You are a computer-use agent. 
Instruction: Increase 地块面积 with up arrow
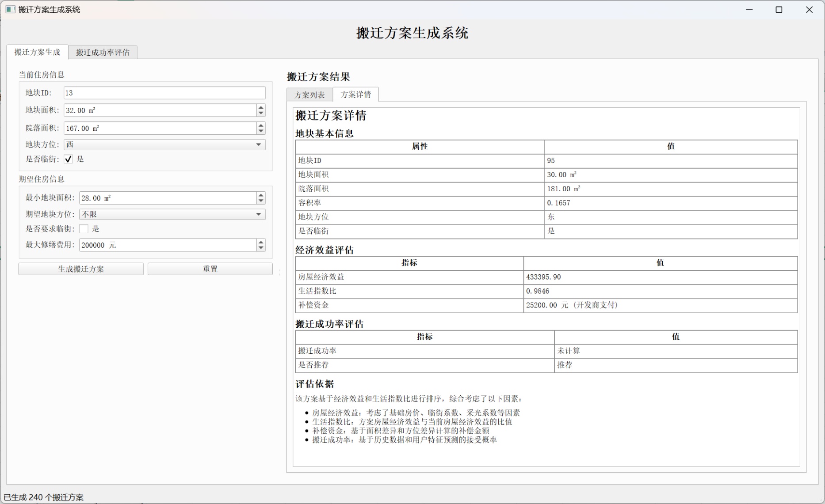click(x=261, y=107)
